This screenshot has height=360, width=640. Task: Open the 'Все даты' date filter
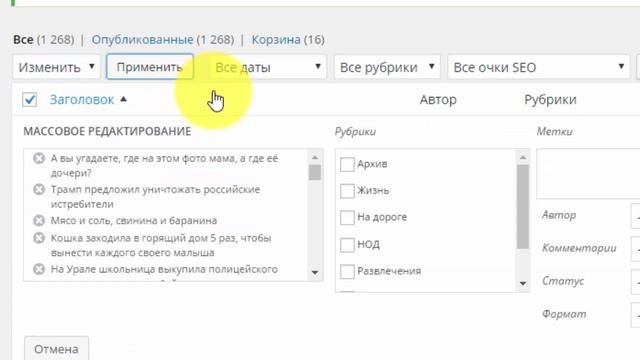pyautogui.click(x=268, y=67)
